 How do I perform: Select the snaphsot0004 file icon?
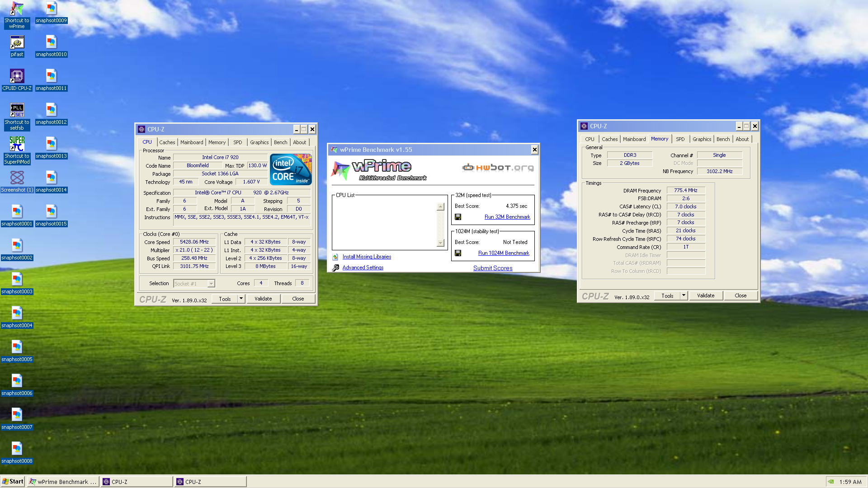pos(17,317)
